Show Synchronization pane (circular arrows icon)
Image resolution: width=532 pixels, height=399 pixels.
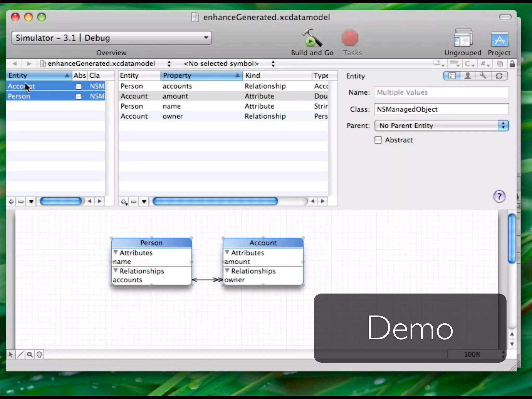499,76
